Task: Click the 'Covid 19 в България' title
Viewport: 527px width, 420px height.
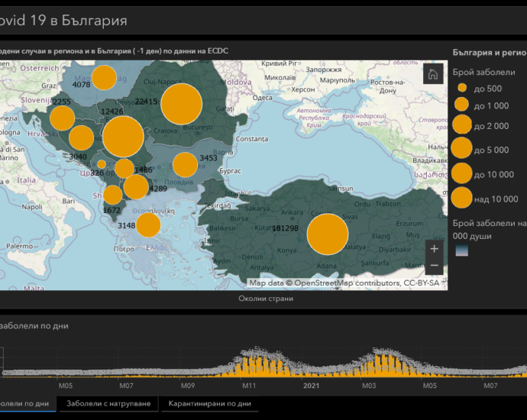Action: point(63,21)
